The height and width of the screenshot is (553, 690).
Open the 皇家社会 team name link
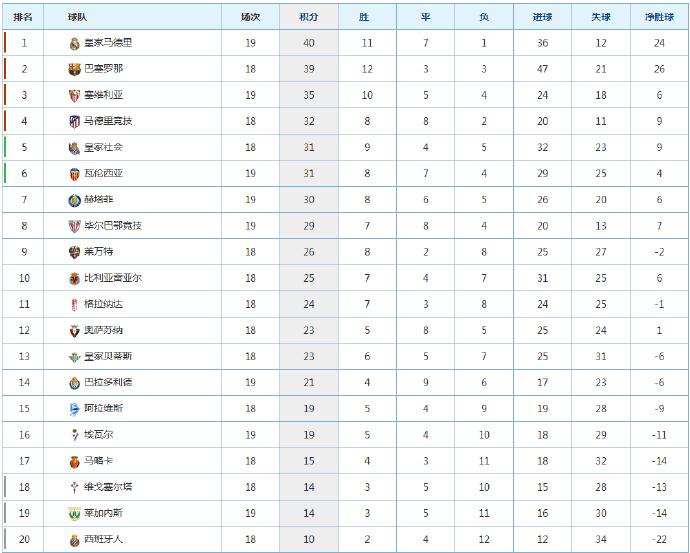[103, 147]
